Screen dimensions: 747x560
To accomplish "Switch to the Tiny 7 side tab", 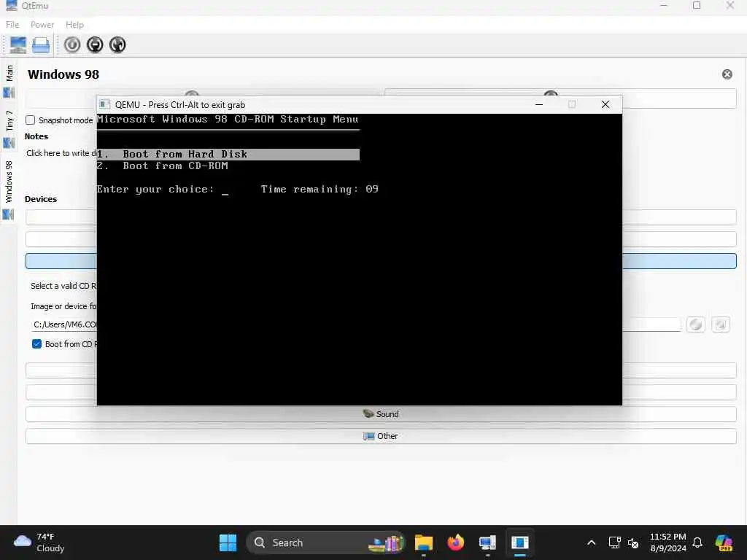I will coord(9,128).
